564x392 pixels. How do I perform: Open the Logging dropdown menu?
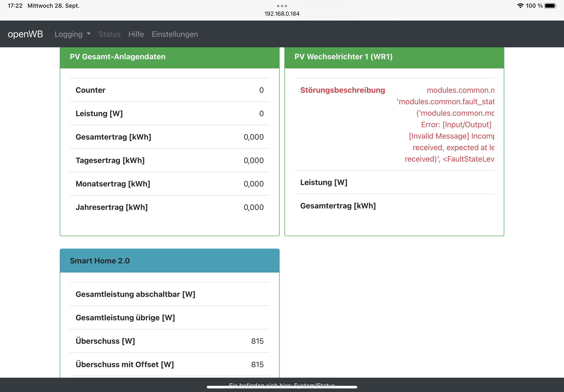tap(69, 34)
